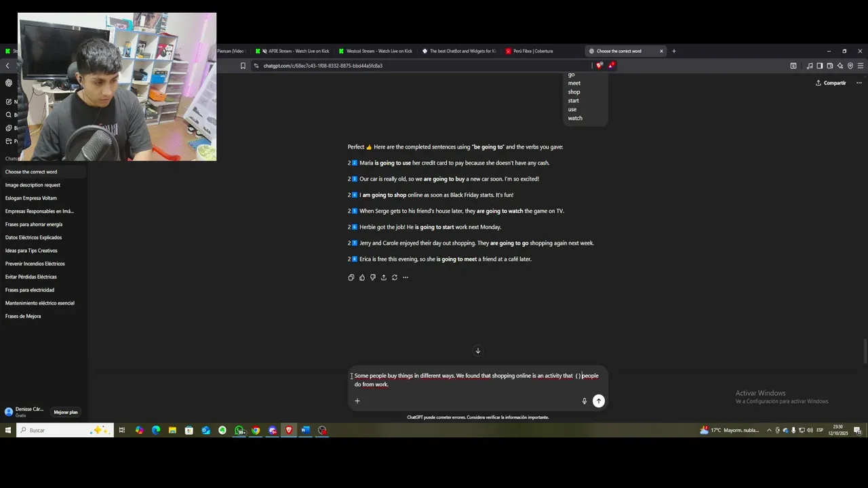Click the thumbs down icon
868x488 pixels.
tap(372, 277)
